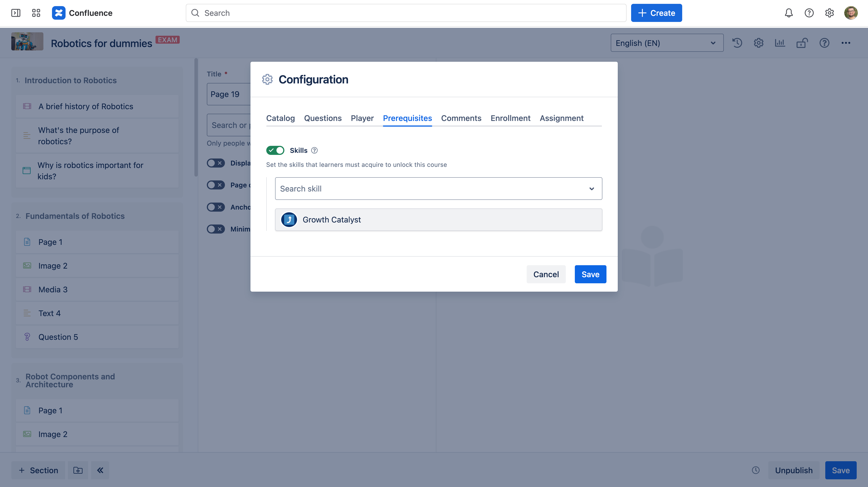Screen dimensions: 868x487
Task: Click the unlock permissions icon
Action: [802, 43]
